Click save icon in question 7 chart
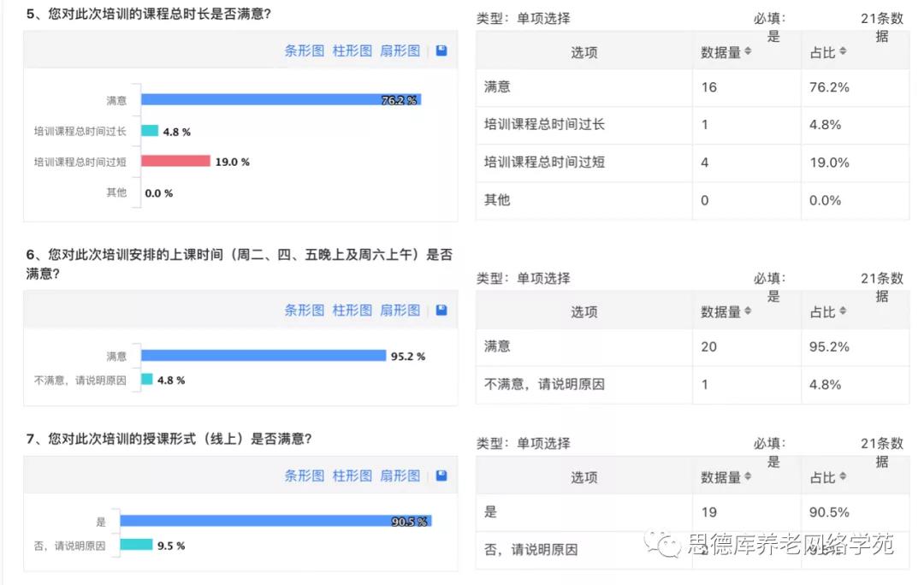924x585 pixels. pyautogui.click(x=441, y=476)
